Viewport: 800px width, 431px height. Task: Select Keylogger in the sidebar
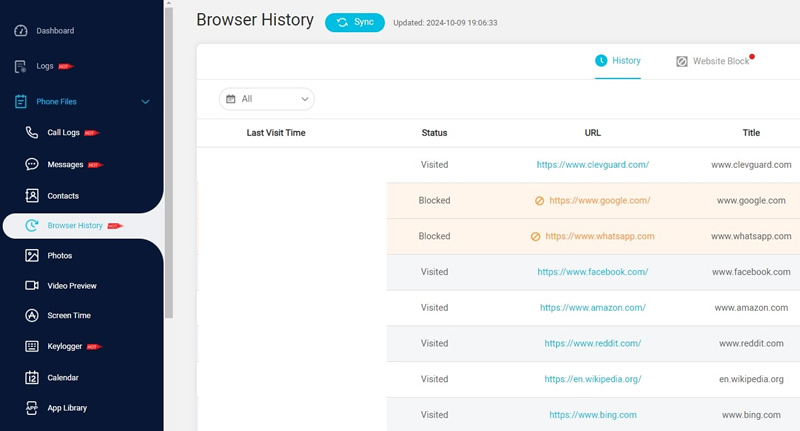coord(65,346)
